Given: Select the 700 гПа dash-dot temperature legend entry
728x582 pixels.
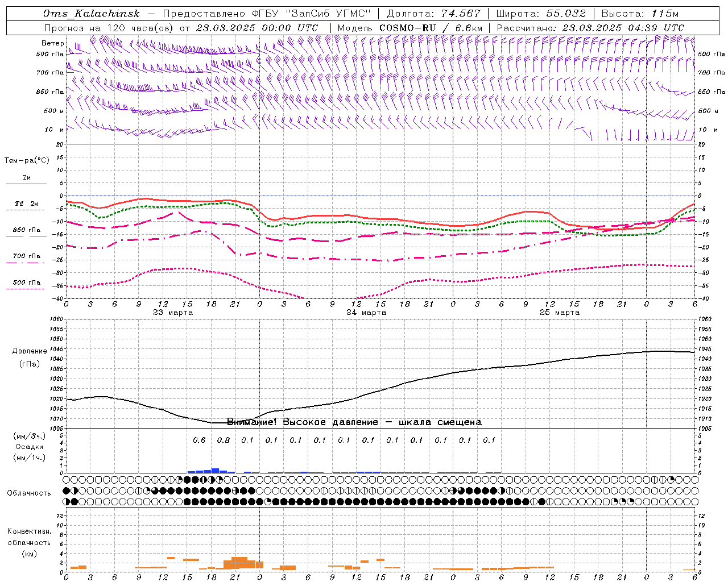Looking at the screenshot, I should pos(26,256).
